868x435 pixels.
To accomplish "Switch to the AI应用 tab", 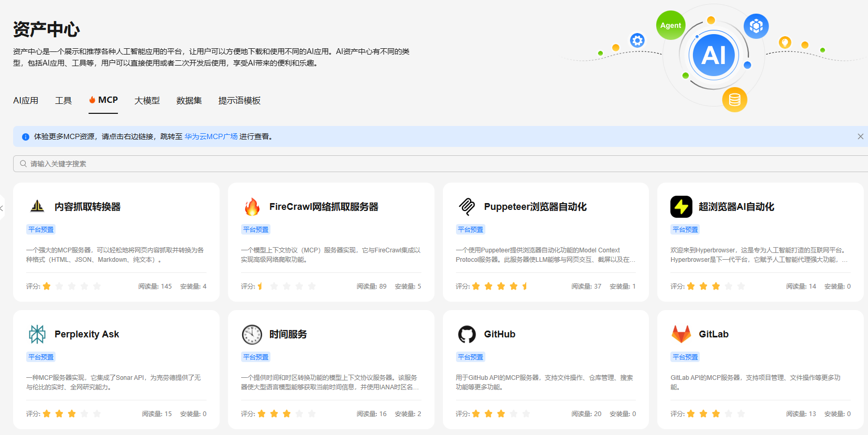I will [x=26, y=100].
